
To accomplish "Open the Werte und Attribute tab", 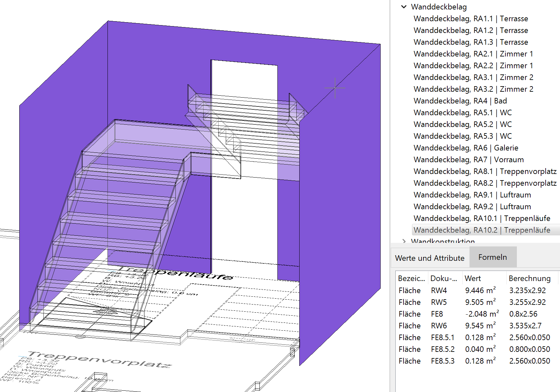I will click(430, 258).
